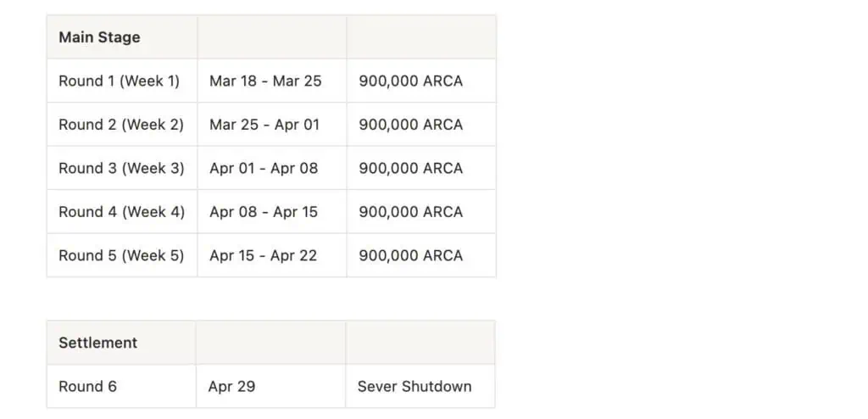Select the Round 5 (Week 5) cell

(121, 255)
